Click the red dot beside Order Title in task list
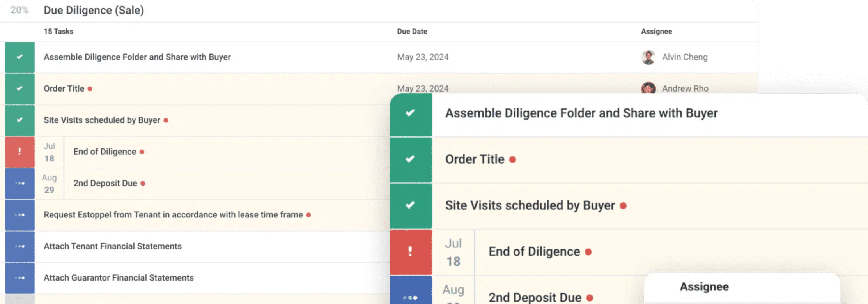 pyautogui.click(x=90, y=89)
